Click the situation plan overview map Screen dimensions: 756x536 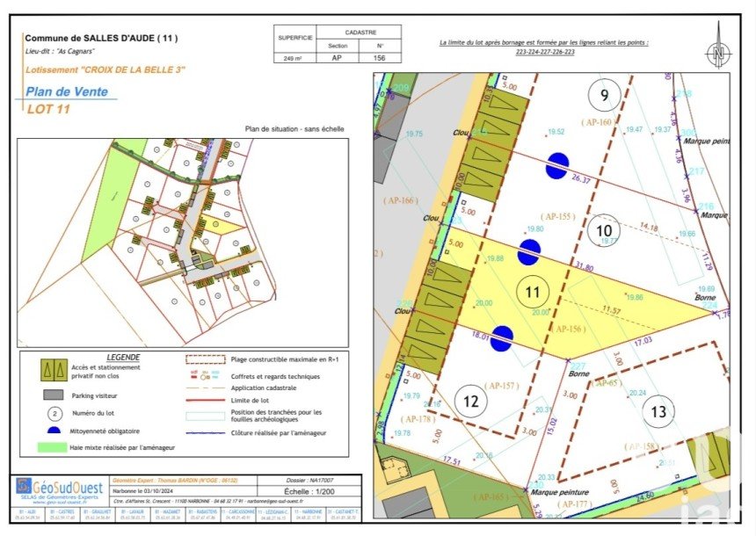[183, 243]
